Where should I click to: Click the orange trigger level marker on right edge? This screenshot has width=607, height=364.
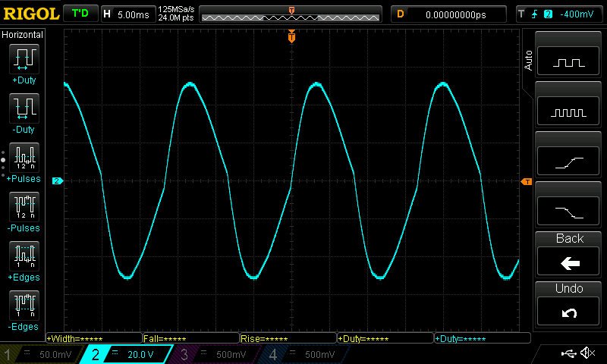pos(526,182)
